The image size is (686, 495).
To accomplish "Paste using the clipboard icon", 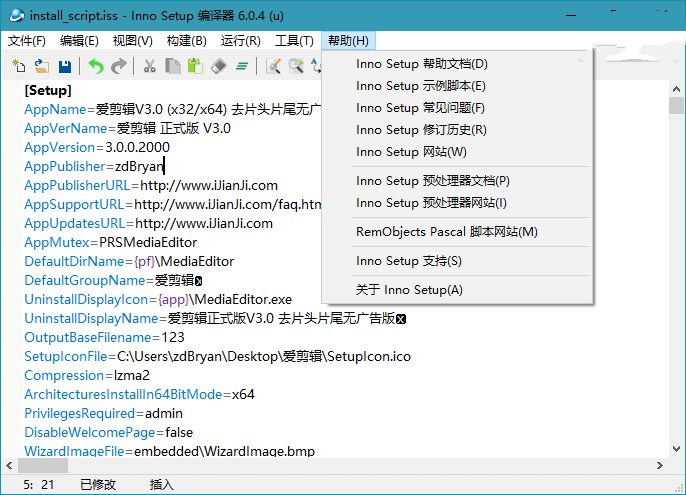I will [x=196, y=66].
